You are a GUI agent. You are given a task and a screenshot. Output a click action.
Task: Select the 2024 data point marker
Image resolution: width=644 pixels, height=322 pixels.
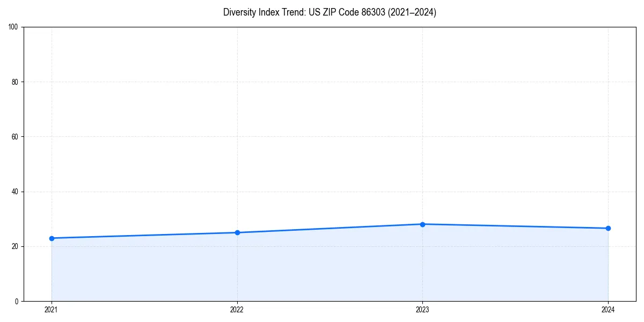[x=608, y=228]
